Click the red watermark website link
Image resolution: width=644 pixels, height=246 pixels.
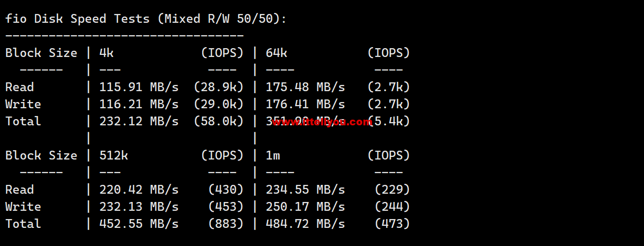[321, 122]
